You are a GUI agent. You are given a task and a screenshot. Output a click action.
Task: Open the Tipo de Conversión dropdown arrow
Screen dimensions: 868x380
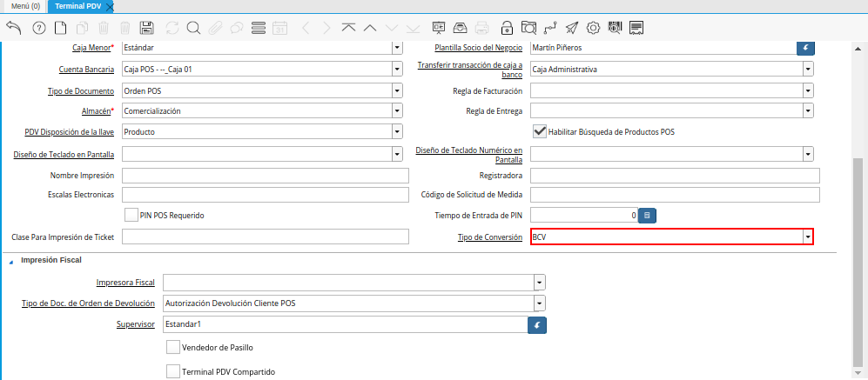[x=808, y=237]
